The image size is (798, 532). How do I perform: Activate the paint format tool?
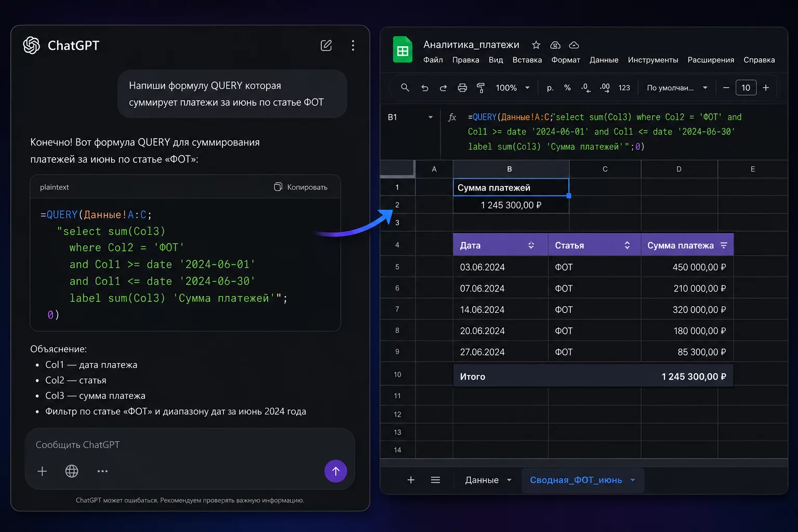point(481,88)
